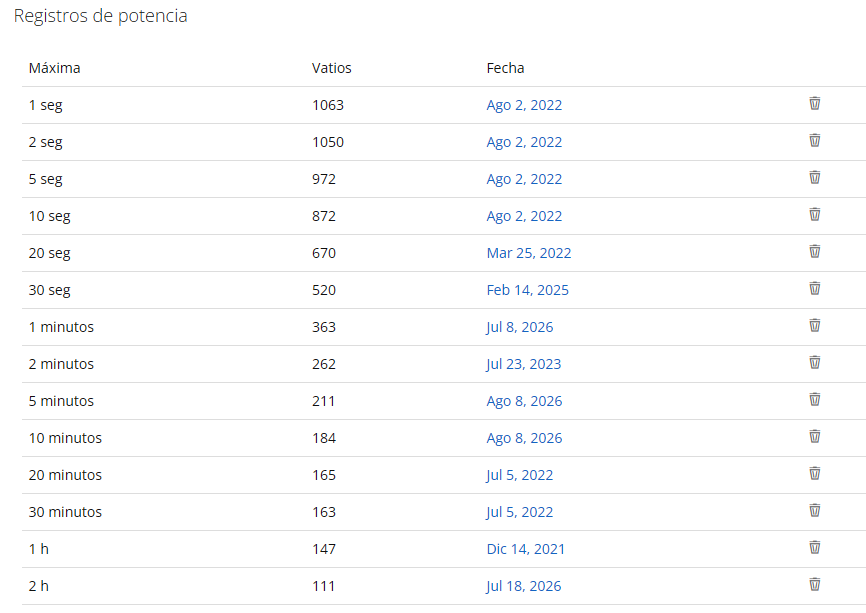
Task: Open the Mar 25, 2022 activity link
Action: 529,253
